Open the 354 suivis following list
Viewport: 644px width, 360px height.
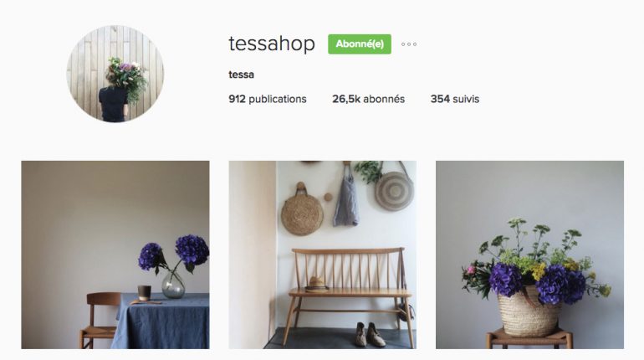pos(455,99)
